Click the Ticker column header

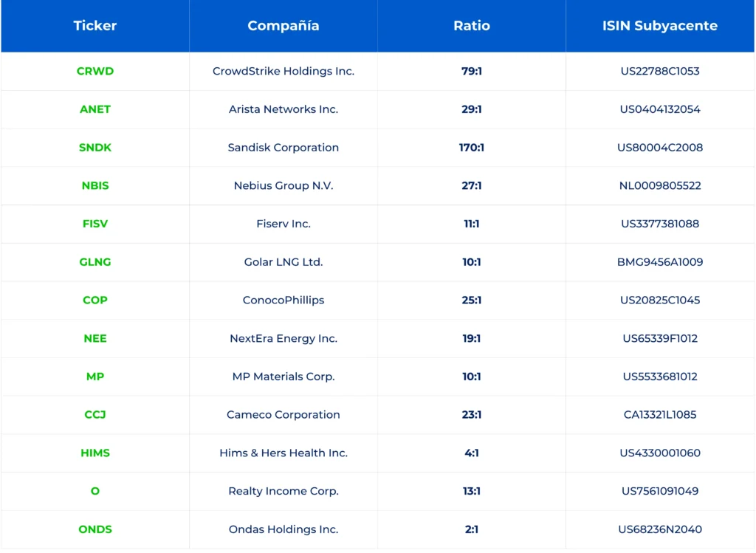pos(95,26)
